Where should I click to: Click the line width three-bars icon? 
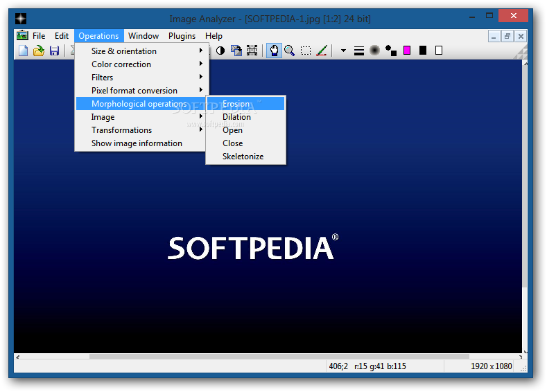359,51
